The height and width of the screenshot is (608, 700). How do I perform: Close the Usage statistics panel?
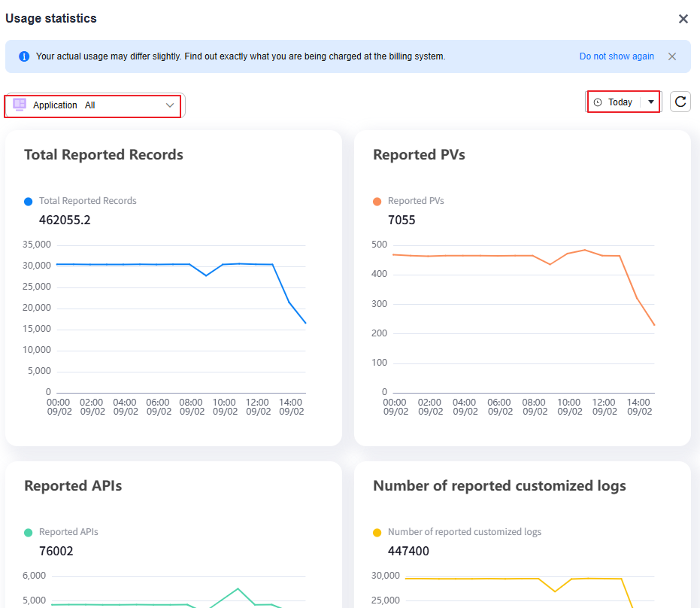(683, 19)
